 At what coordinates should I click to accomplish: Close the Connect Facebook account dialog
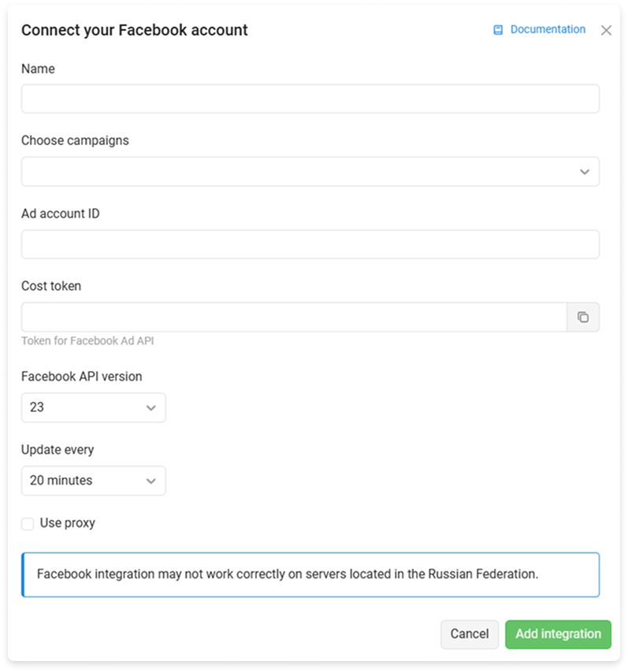tap(606, 31)
